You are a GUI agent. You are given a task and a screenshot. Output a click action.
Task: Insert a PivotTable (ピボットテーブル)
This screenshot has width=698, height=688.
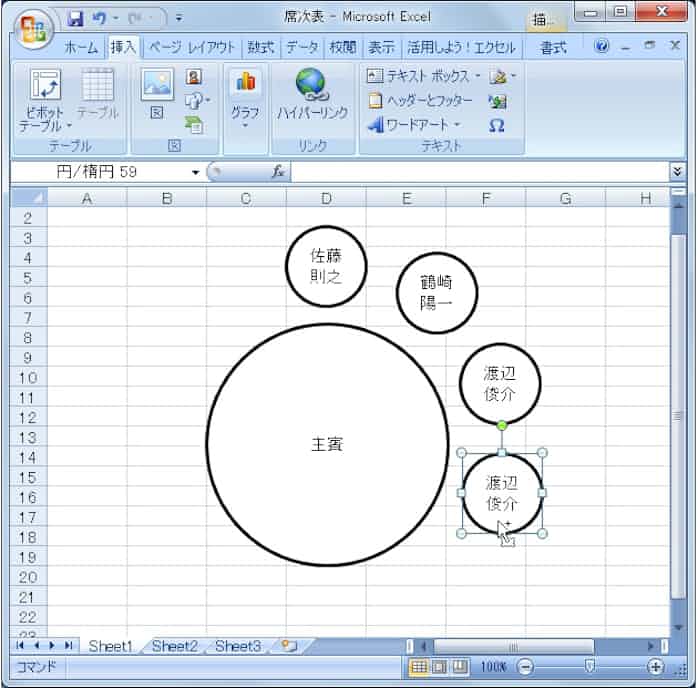[44, 100]
